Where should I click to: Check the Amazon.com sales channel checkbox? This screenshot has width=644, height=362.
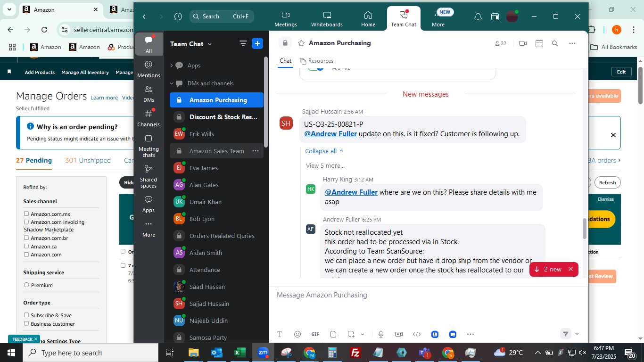coord(26,255)
